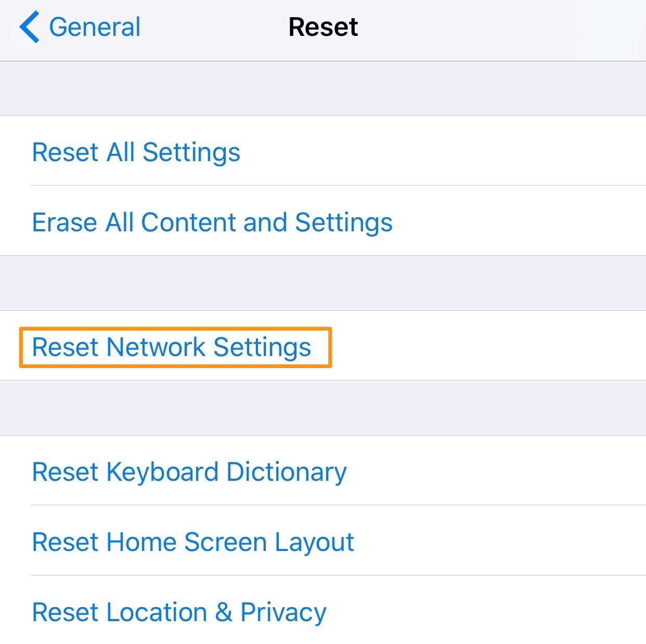Tap the privacy reset option at the bottom
646x644 pixels.
point(179,612)
